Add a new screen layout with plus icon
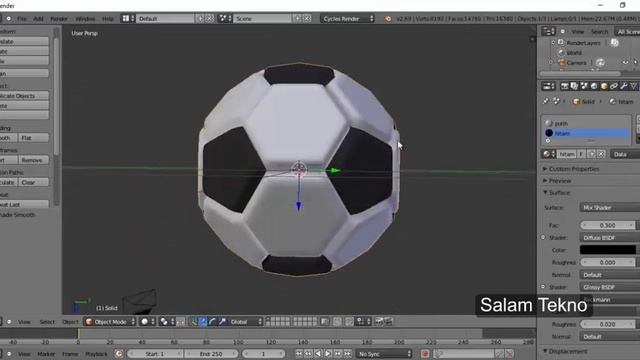640x360 pixels. coord(200,19)
